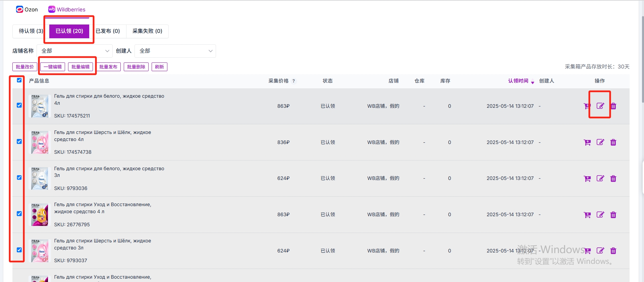Click the 操作 column header
644x282 pixels.
point(600,81)
